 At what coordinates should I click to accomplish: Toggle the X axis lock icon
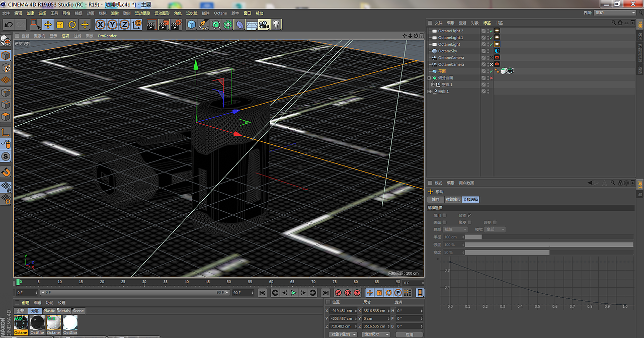coord(100,24)
